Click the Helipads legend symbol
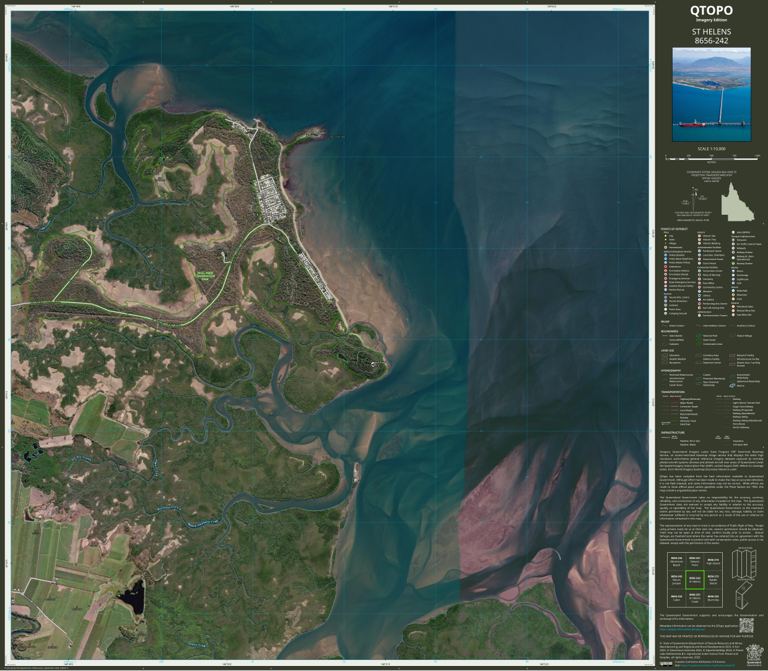 point(733,248)
